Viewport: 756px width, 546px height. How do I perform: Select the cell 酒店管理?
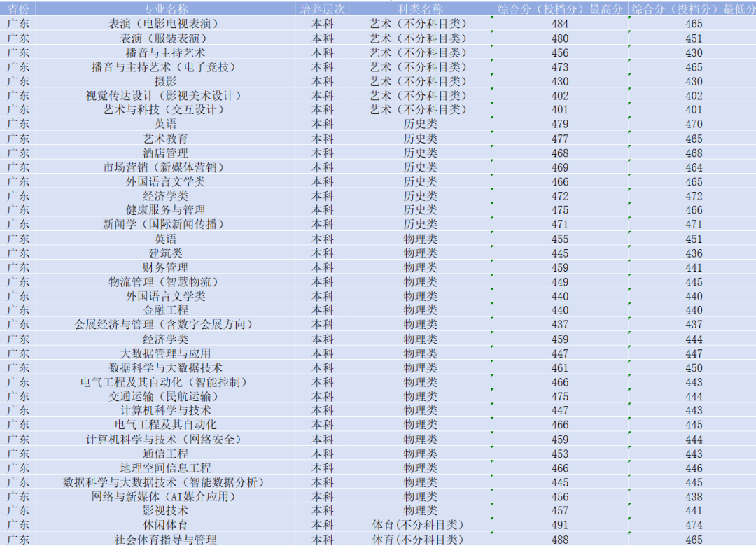click(165, 153)
